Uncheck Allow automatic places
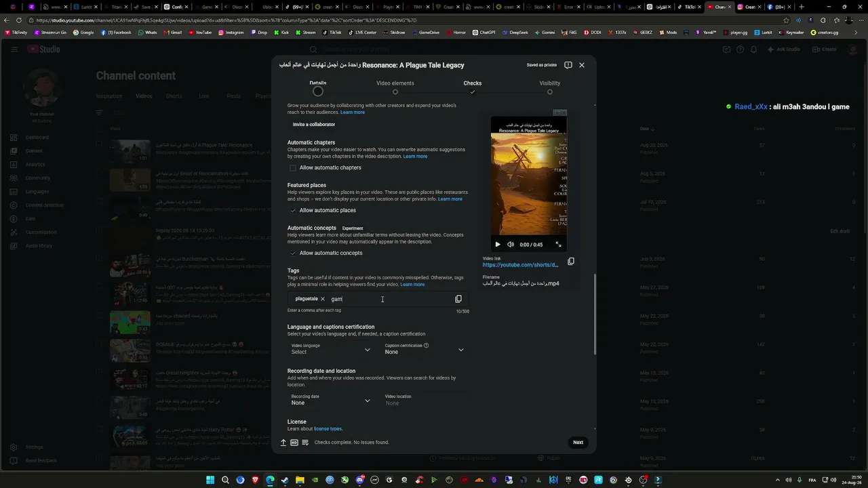868x488 pixels. point(293,211)
